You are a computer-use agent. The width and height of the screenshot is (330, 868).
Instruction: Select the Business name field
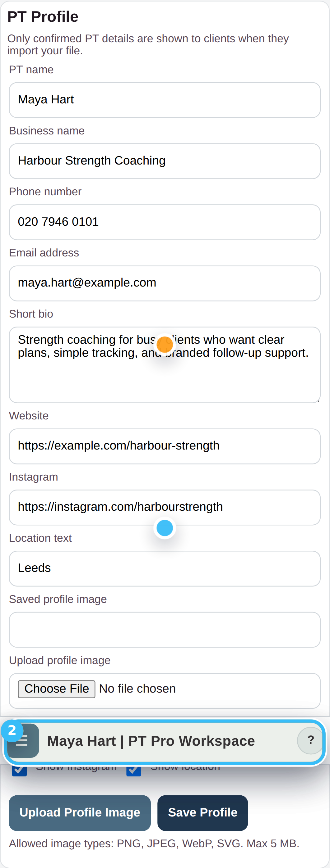click(x=164, y=161)
